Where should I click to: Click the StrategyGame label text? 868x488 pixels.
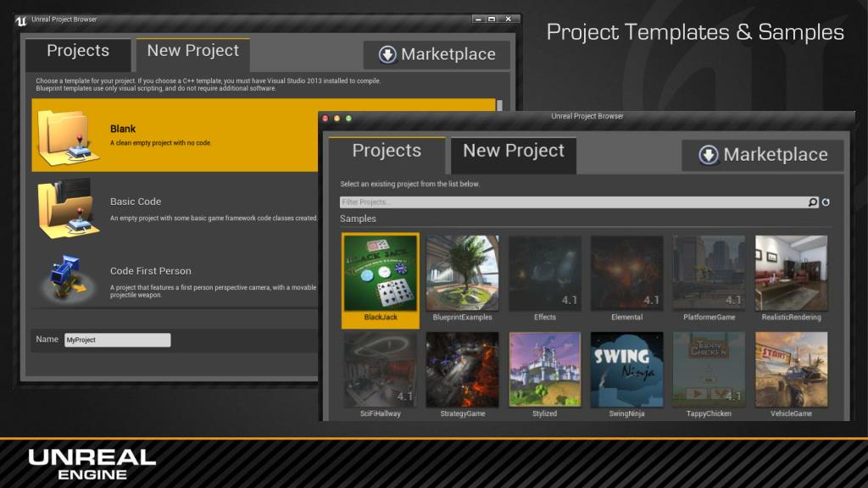tap(462, 413)
